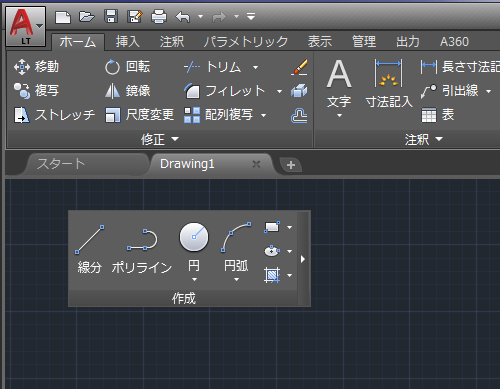The width and height of the screenshot is (500, 389).
Task: Create a new drawing from the quick access toolbar
Action: pos(63,17)
